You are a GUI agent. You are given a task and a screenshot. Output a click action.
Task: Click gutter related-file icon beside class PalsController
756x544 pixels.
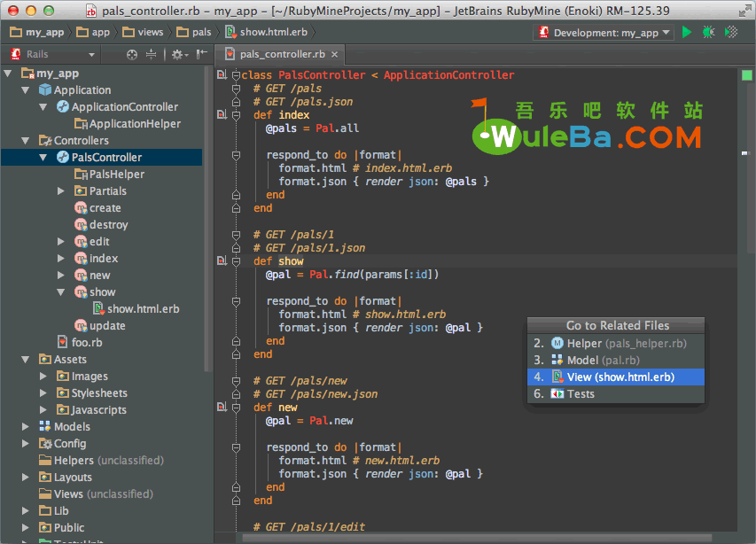click(222, 74)
